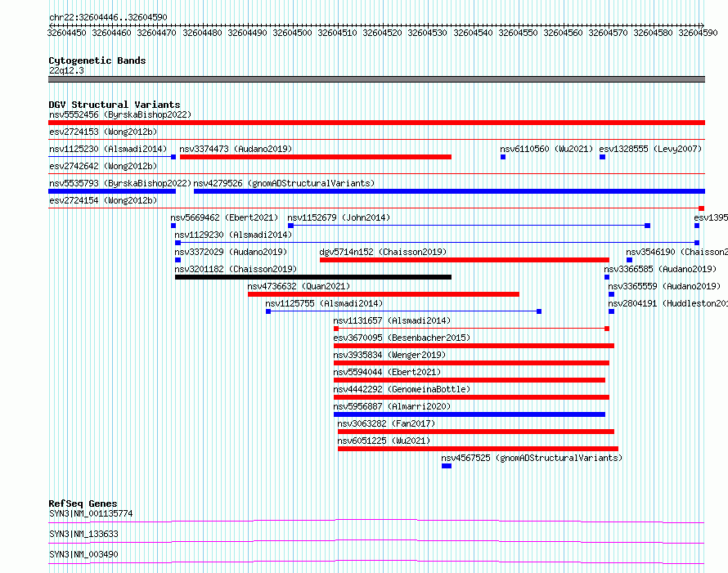
Task: Open nsv5535793 (ByrskaBishop2022) variant
Action: coord(120,183)
